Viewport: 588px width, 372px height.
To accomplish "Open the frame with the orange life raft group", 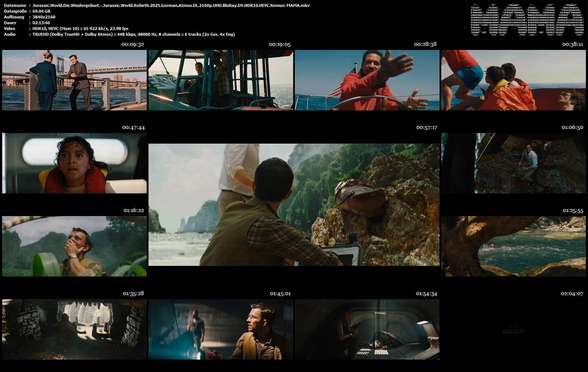I will click(x=513, y=80).
